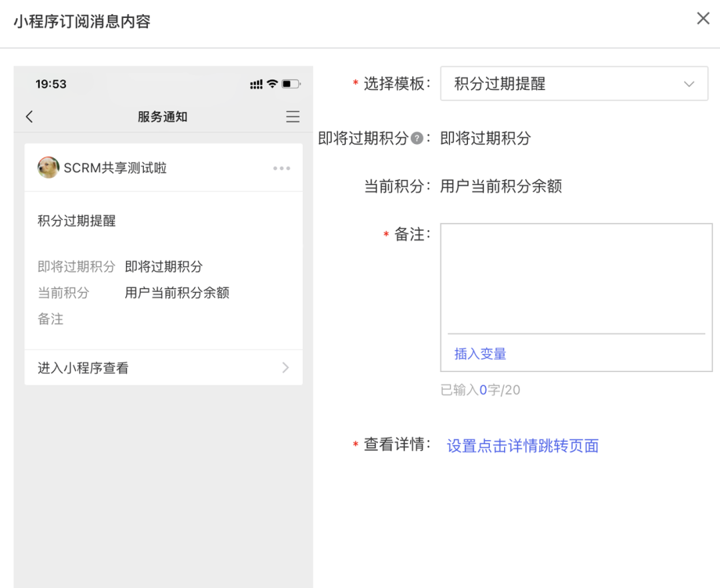
Task: Click the 插入变量 link
Action: (x=479, y=355)
